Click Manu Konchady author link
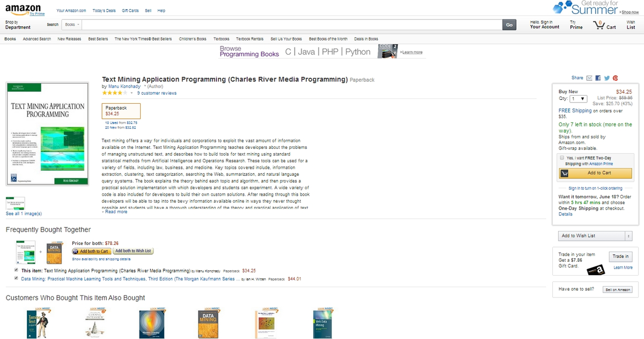Screen dimensions: 644x339 (x=124, y=86)
